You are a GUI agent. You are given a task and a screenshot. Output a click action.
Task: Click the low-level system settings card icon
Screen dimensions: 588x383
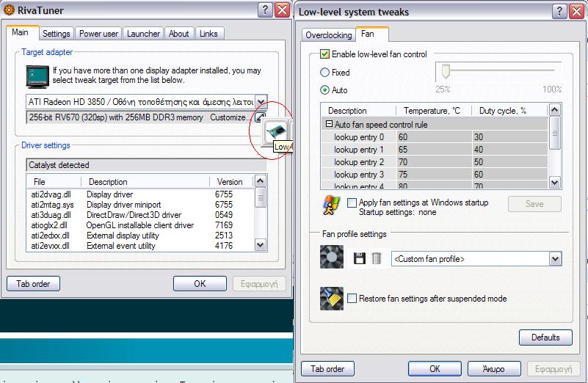pos(276,131)
